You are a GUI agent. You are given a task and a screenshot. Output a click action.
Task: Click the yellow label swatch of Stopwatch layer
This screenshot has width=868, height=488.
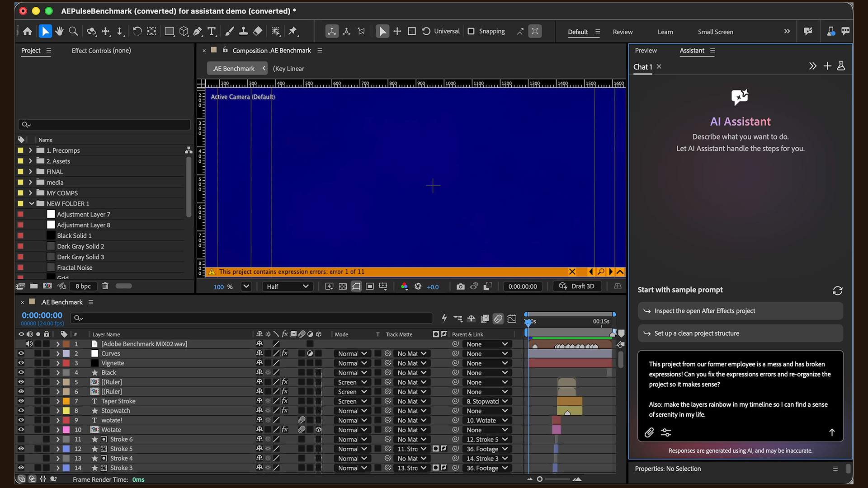point(66,411)
